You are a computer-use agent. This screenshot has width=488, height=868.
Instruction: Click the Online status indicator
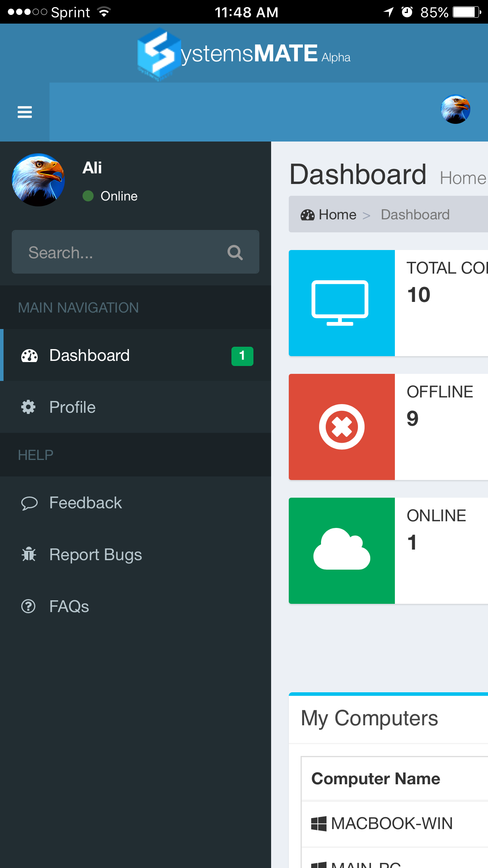coord(110,196)
